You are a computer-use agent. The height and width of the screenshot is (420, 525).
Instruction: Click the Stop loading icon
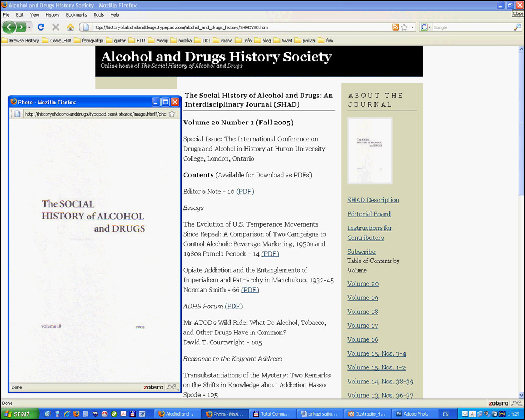pos(56,27)
